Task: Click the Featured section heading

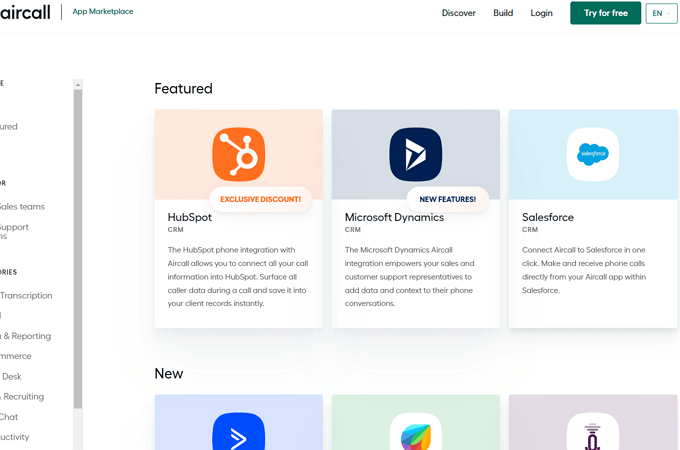Action: tap(183, 89)
